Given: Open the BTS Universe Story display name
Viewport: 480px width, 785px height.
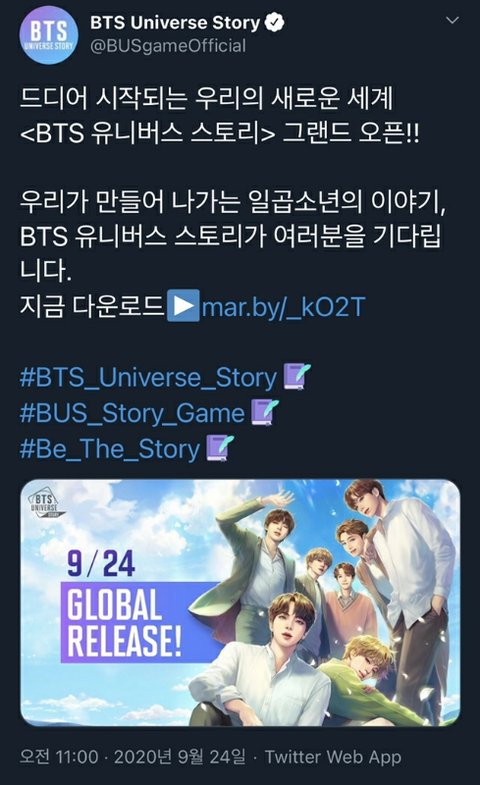Looking at the screenshot, I should 175,23.
